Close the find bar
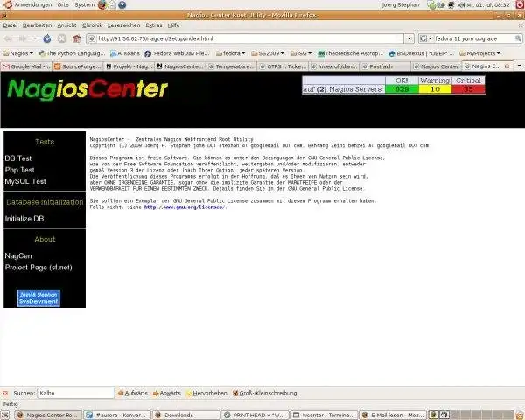The image size is (525, 420). pos(5,393)
